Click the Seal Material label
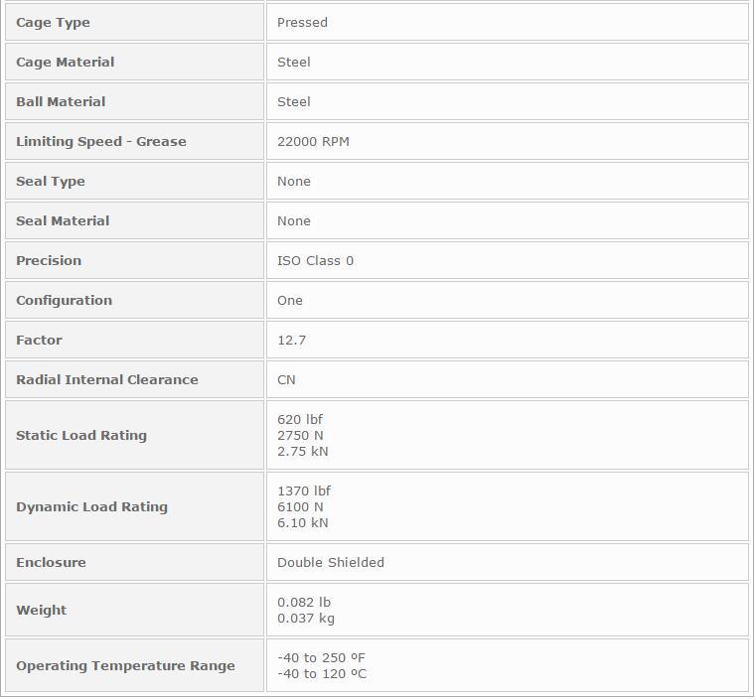This screenshot has width=756, height=700. tap(63, 220)
